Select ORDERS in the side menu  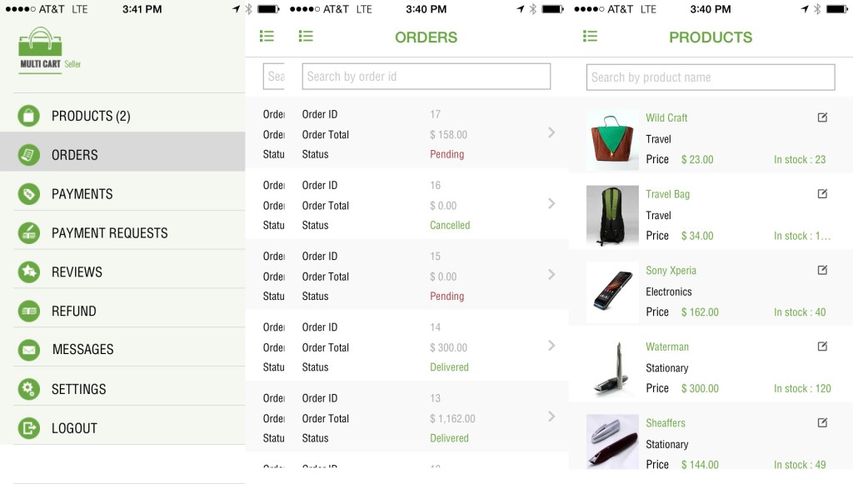point(75,155)
